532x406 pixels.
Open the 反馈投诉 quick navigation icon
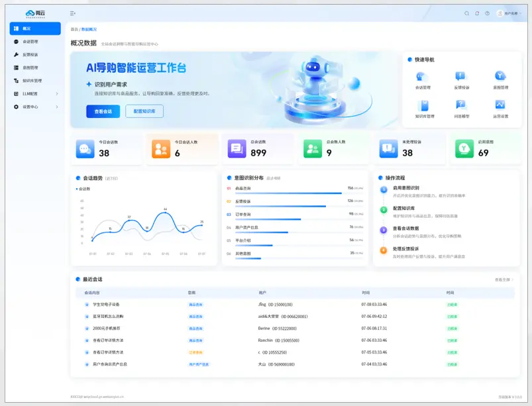pos(460,77)
